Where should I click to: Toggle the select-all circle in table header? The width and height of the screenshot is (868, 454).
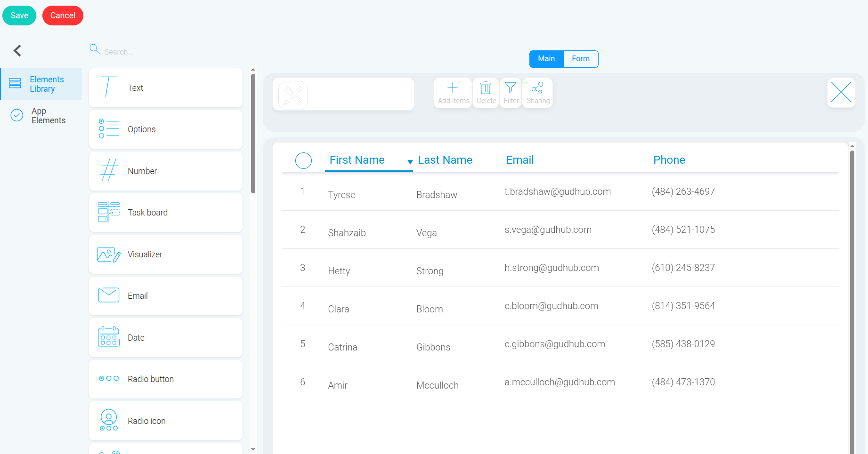click(303, 160)
